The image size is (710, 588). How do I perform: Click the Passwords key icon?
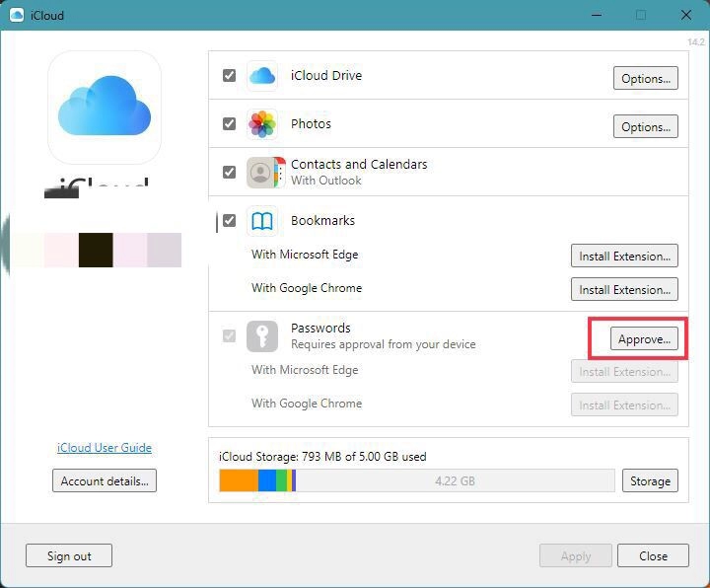coord(262,336)
